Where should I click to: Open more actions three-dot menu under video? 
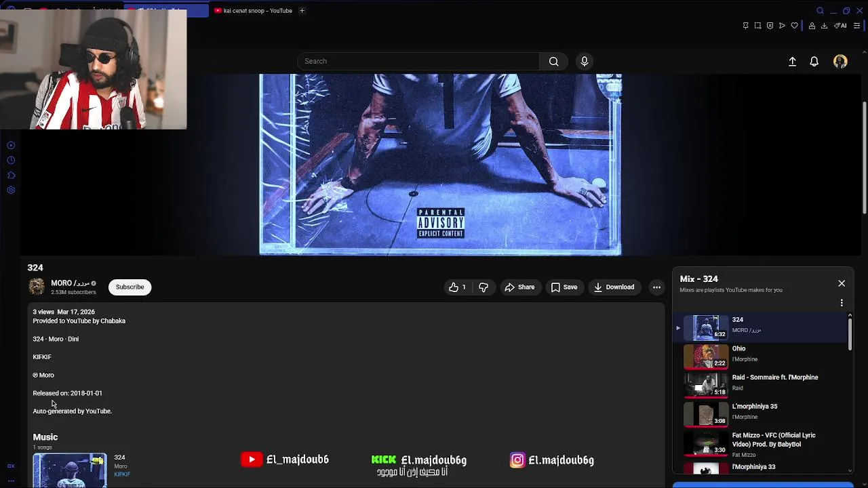click(656, 287)
